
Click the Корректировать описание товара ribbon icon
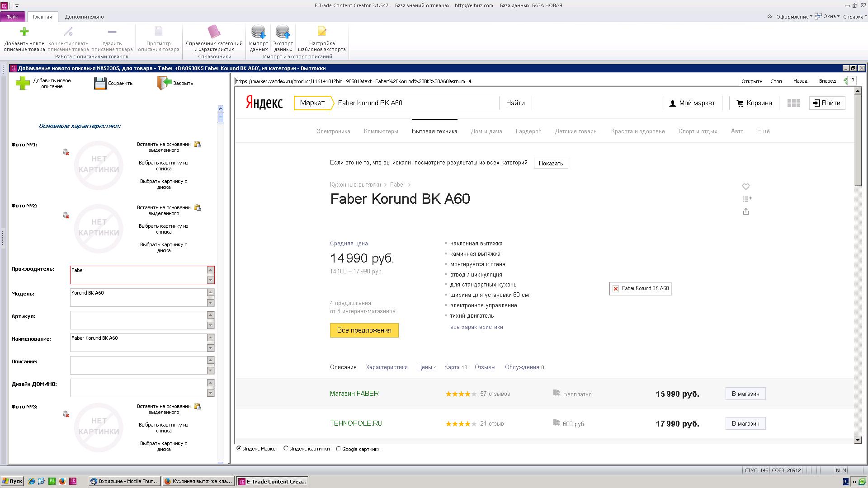pyautogui.click(x=68, y=32)
